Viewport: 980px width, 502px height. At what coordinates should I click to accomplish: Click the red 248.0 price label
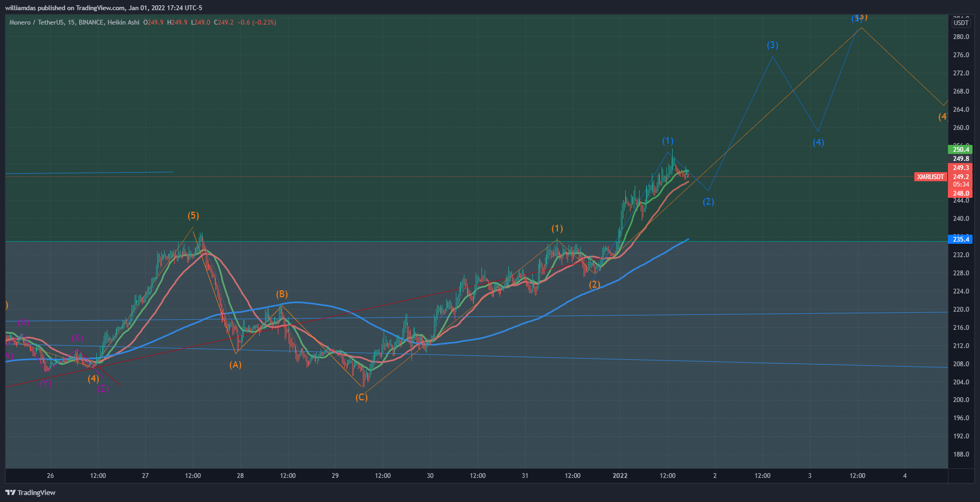961,194
